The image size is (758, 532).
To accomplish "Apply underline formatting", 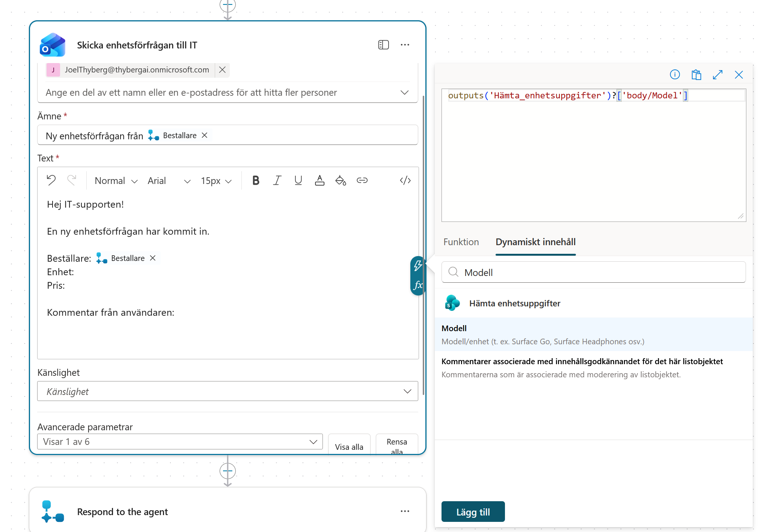I will point(298,181).
